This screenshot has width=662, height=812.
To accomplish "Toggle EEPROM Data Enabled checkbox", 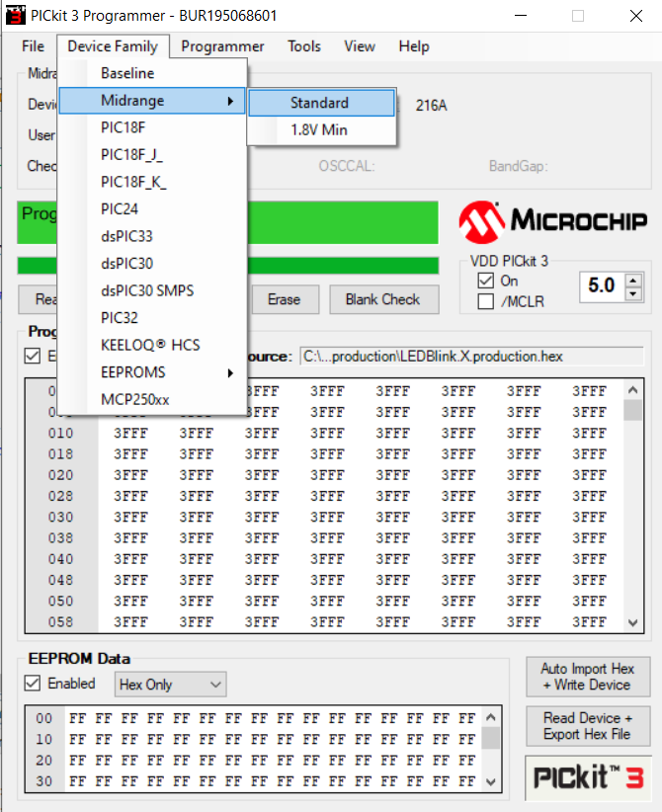I will point(33,683).
